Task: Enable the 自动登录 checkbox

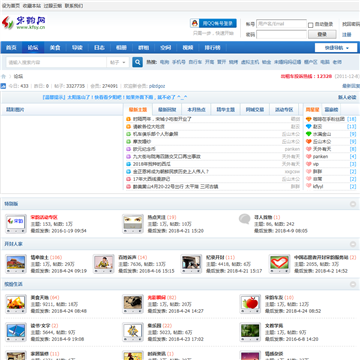Action: [x=310, y=25]
